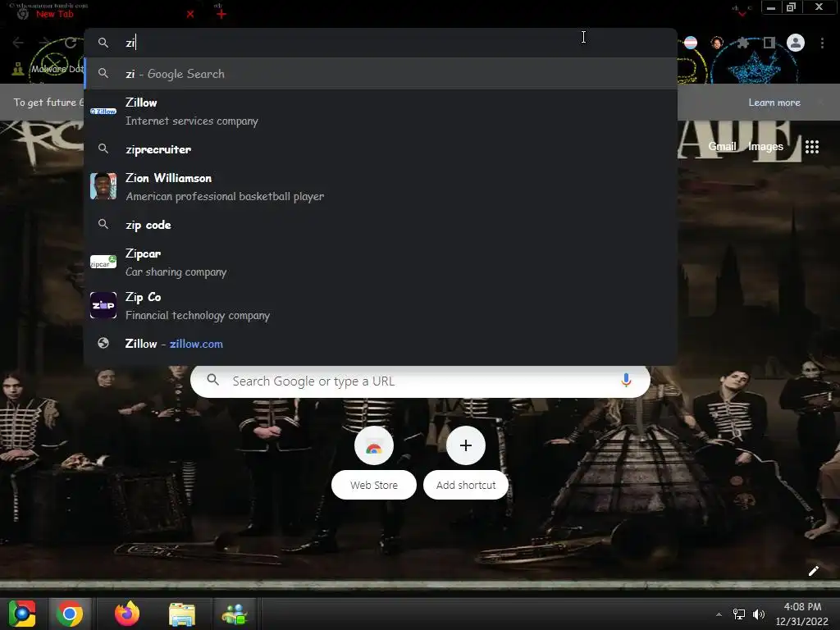Screen dimensions: 840x630
Task: Click the Zipcar logo thumbnail
Action: tap(103, 262)
